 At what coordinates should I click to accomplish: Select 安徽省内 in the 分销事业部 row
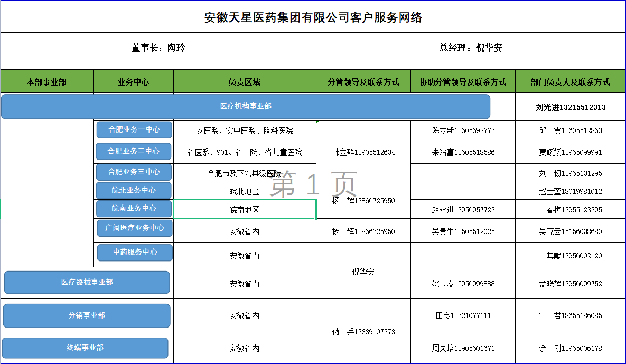[245, 315]
